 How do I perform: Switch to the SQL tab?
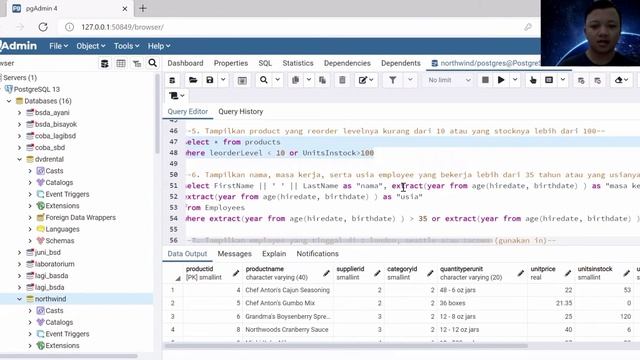pyautogui.click(x=265, y=63)
